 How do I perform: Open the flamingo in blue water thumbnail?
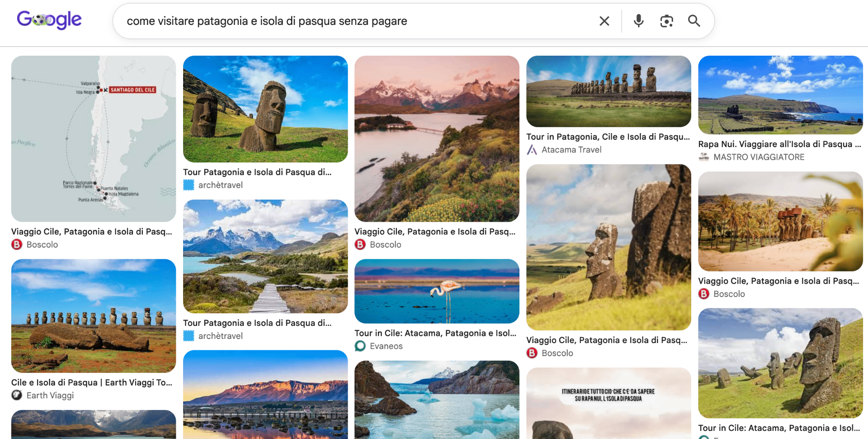point(437,291)
